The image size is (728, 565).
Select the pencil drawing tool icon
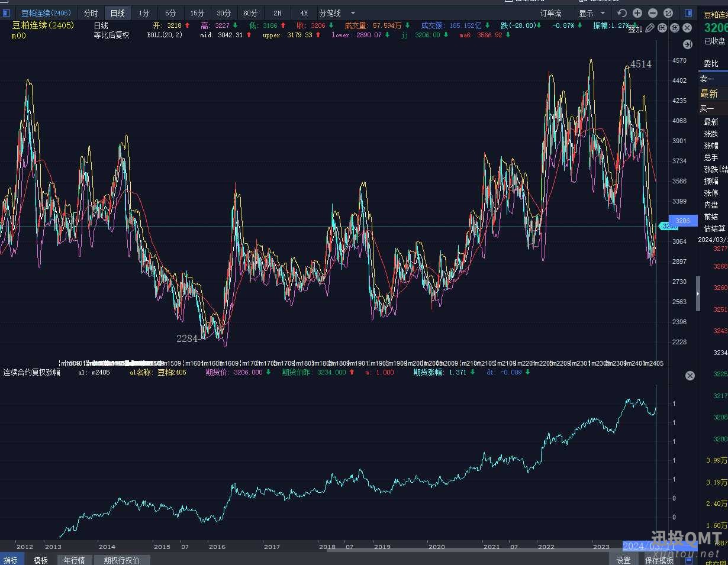[650, 28]
